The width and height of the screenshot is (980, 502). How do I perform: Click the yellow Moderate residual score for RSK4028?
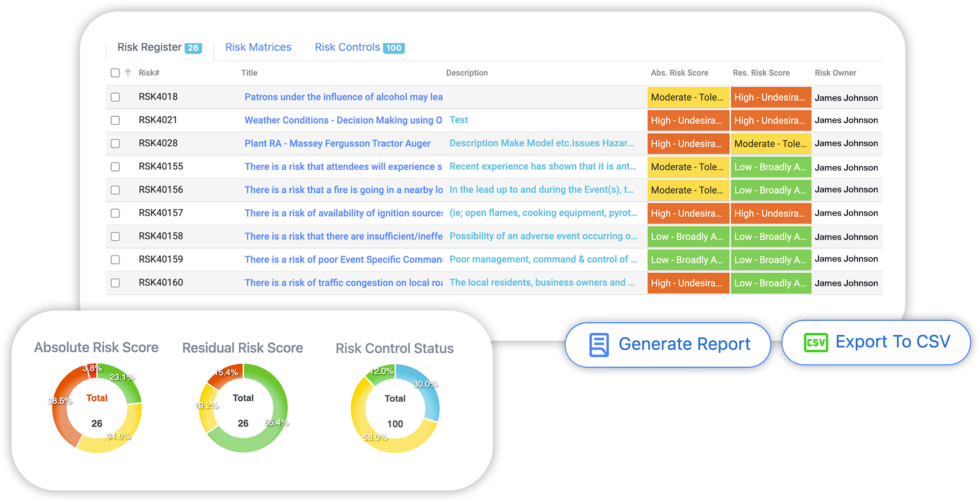770,143
